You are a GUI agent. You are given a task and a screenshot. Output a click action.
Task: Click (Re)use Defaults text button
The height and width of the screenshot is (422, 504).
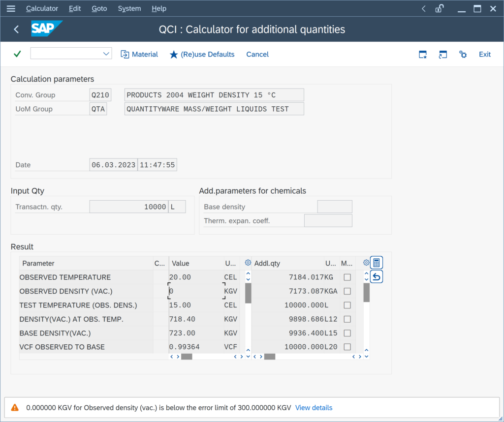click(208, 54)
